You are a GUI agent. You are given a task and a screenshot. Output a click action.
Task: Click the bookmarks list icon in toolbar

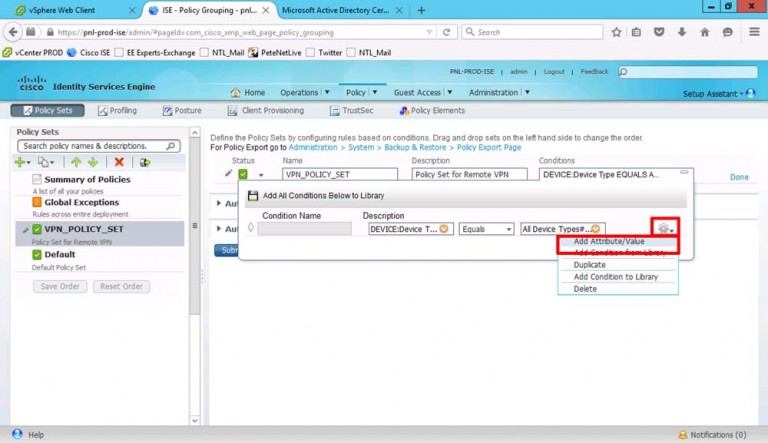point(636,32)
